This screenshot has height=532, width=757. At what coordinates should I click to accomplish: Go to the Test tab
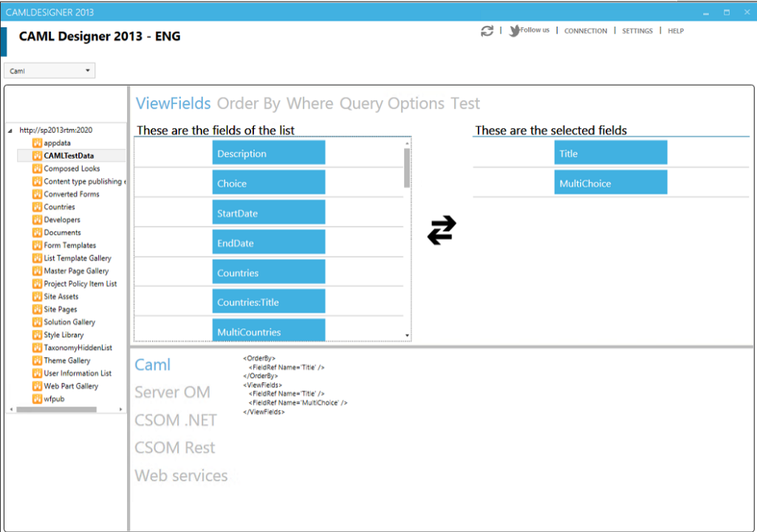click(465, 103)
